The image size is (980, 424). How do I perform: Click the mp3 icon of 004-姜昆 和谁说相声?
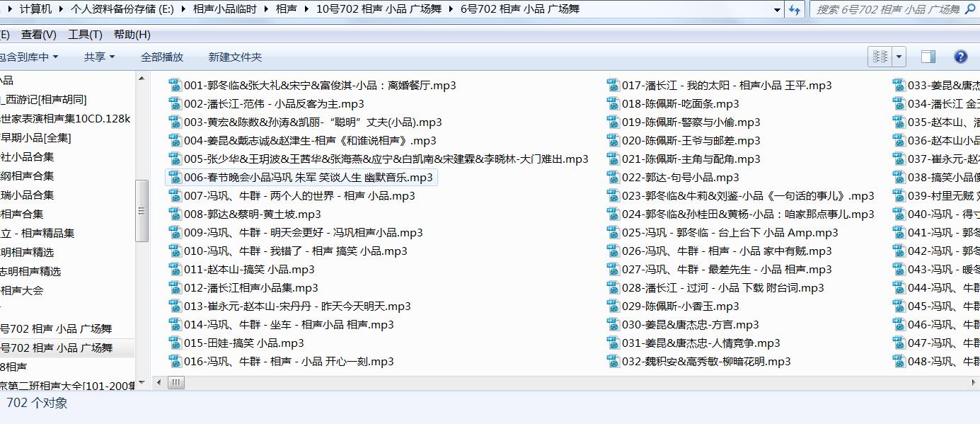click(175, 140)
